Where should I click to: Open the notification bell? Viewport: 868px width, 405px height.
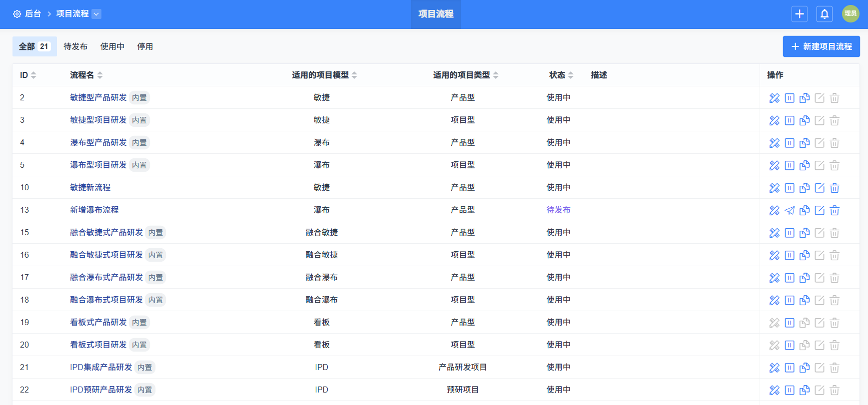point(824,14)
